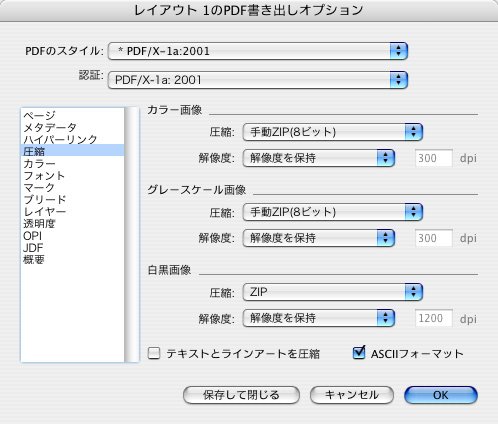This screenshot has width=498, height=424.
Task: Open カラー画像 圧縮 dropdown
Action: [x=333, y=132]
